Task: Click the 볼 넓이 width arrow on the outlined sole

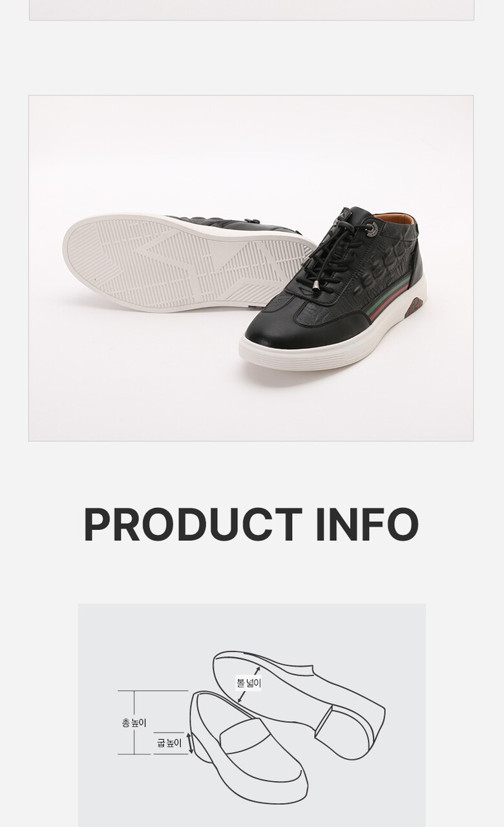Action: click(x=249, y=685)
